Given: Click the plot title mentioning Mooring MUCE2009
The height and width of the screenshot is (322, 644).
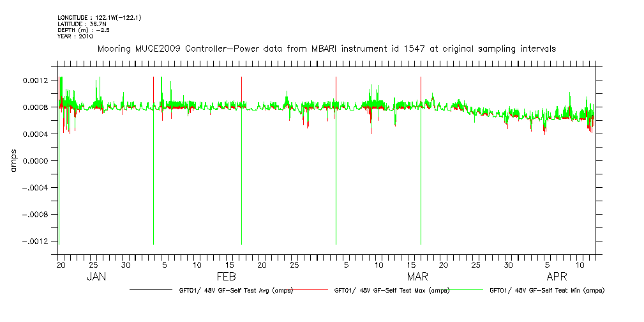Looking at the screenshot, I should coord(326,49).
